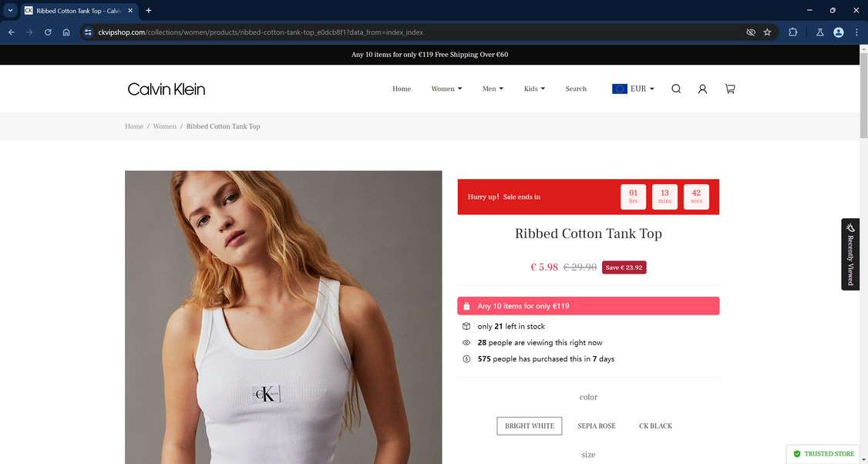Click the crossed-out price € 29.90
This screenshot has width=868, height=464.
click(580, 267)
